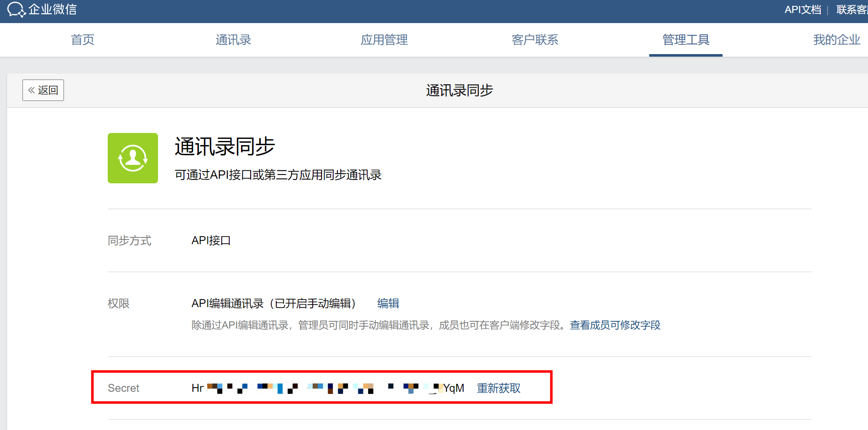Click the green 通讯录同步 app icon
Image resolution: width=868 pixels, height=430 pixels.
tap(133, 158)
